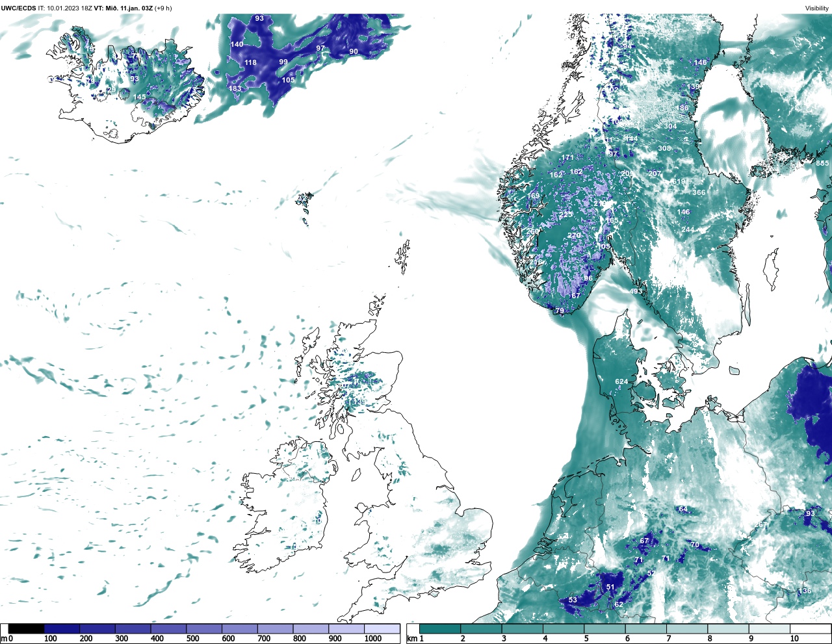Click the black 0–100 m legend swatch
This screenshot has height=644, width=832.
click(26, 629)
